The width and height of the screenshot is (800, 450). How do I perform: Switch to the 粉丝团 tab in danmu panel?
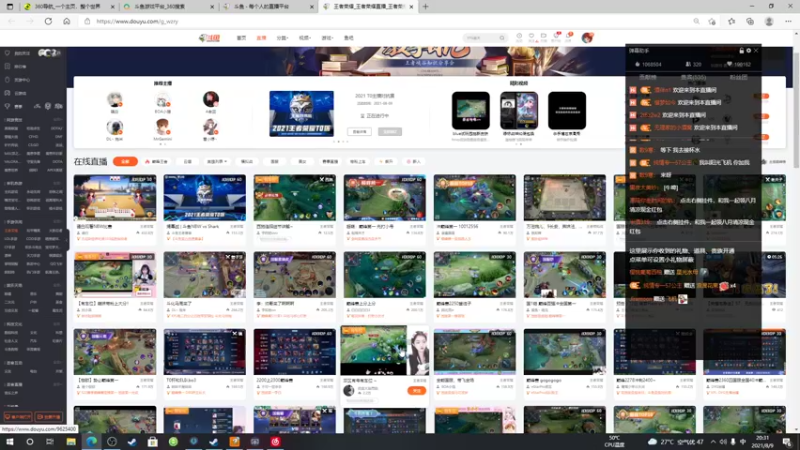[738, 78]
